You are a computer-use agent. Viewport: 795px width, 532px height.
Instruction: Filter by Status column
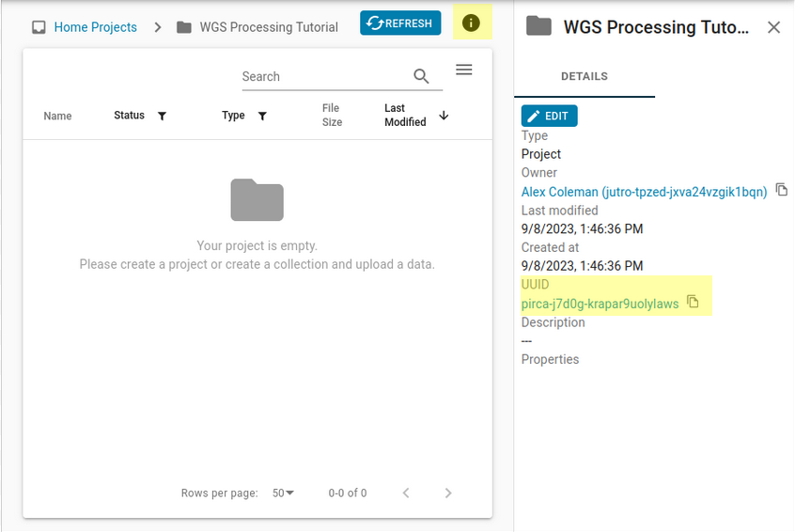[x=162, y=116]
